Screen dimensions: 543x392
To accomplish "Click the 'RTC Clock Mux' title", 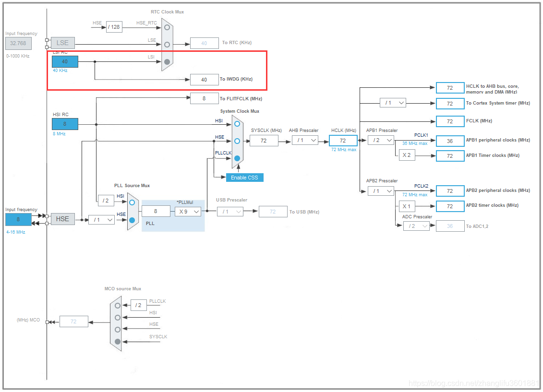I will click(x=167, y=12).
